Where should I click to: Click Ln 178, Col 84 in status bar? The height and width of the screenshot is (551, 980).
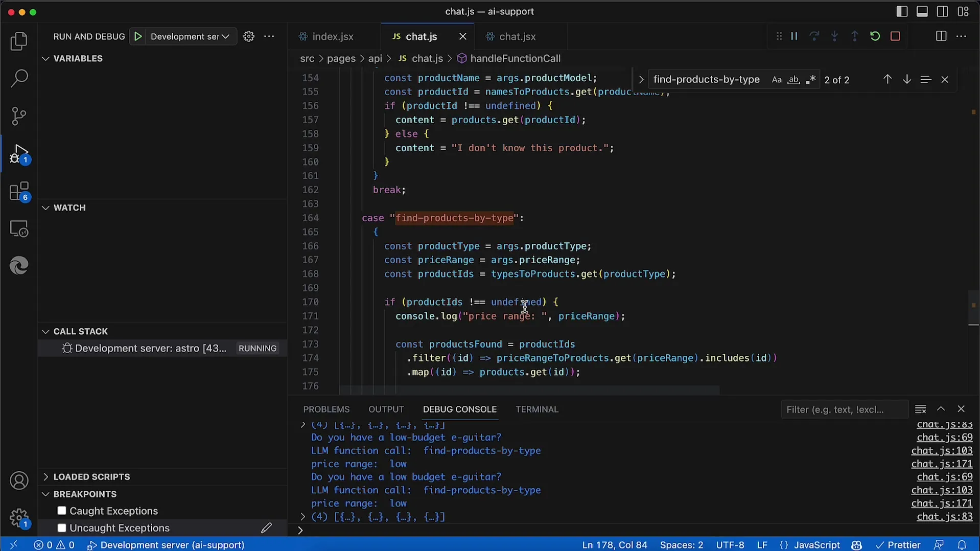pyautogui.click(x=614, y=545)
